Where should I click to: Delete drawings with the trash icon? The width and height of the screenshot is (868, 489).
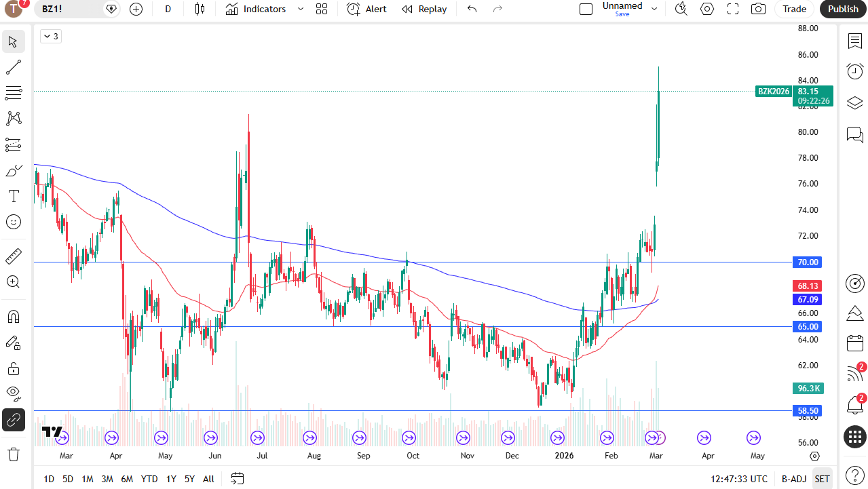14,454
